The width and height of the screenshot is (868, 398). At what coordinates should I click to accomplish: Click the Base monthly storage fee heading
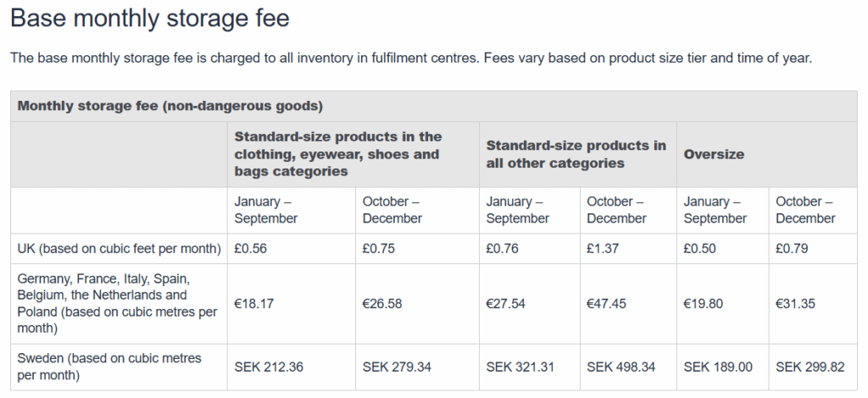[x=149, y=19]
